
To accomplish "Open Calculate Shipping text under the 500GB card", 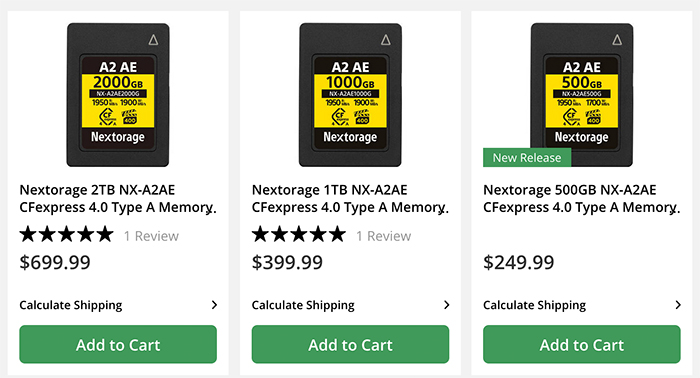I will point(534,305).
